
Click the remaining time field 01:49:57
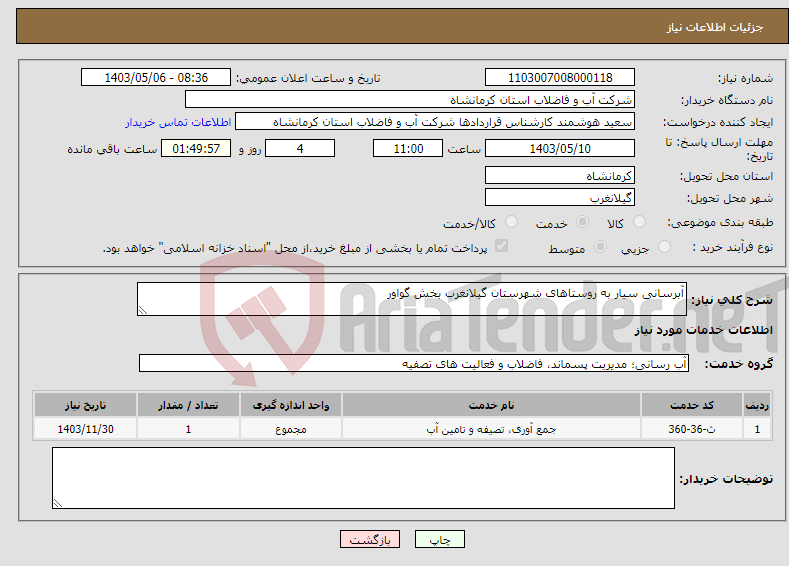pos(196,148)
